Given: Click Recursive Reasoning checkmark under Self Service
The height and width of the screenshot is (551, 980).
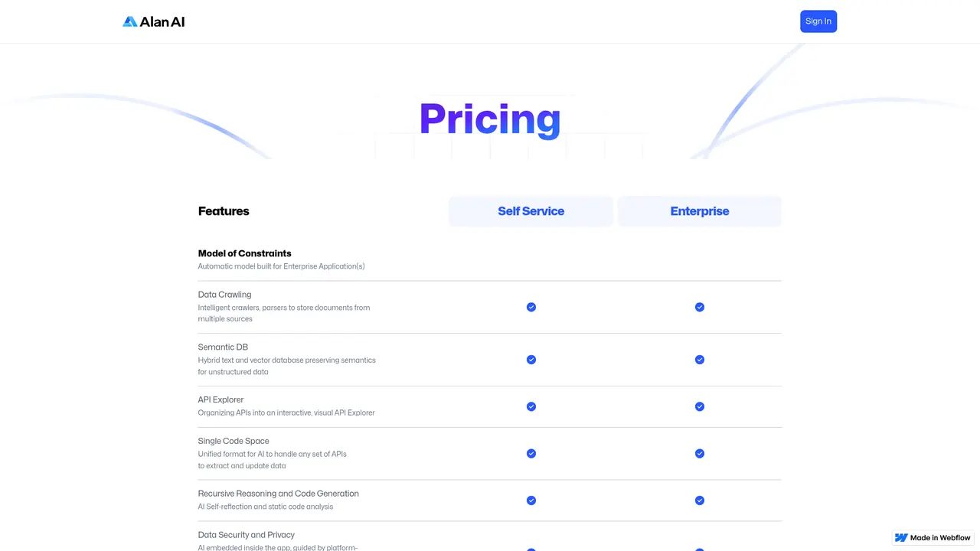Looking at the screenshot, I should pos(531,500).
